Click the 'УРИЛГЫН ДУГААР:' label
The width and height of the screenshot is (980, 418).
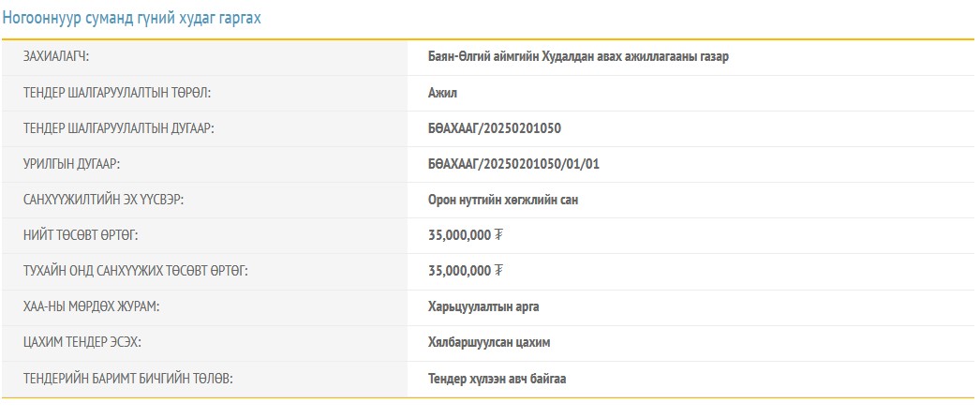coord(72,164)
